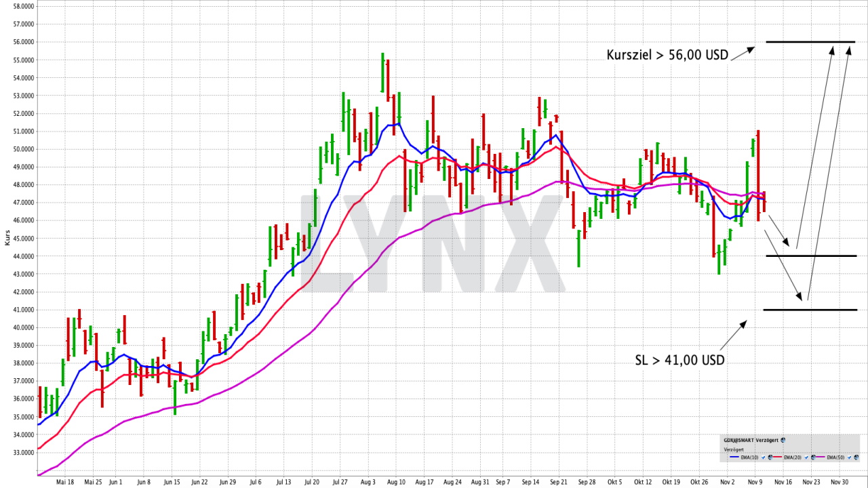Click the red EMA(20) line swatch in the legend
This screenshot has height=488, width=868.
777,457
